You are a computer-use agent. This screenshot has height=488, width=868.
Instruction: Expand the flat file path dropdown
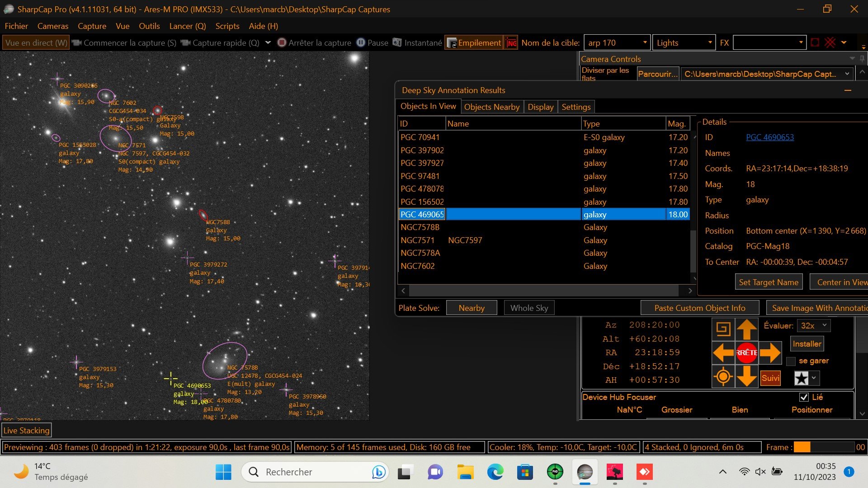[847, 74]
